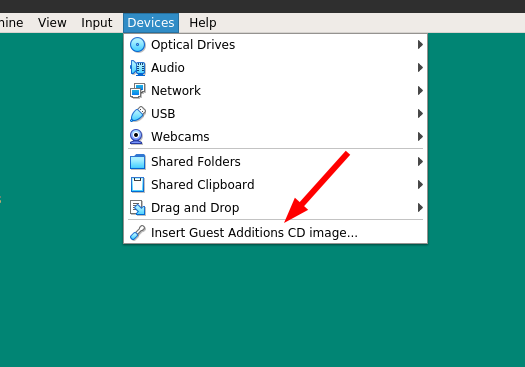
Task: Expand the Optical Drives submenu arrow
Action: [420, 45]
